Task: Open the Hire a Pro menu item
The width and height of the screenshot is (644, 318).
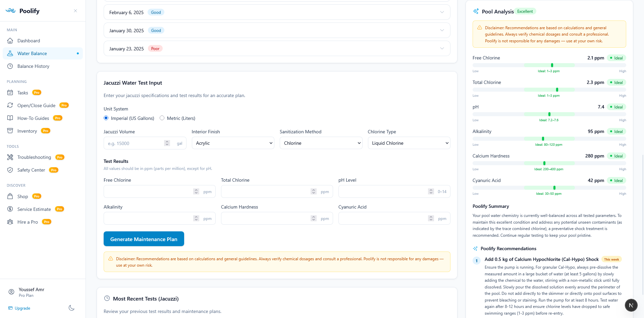Action: 43,222
